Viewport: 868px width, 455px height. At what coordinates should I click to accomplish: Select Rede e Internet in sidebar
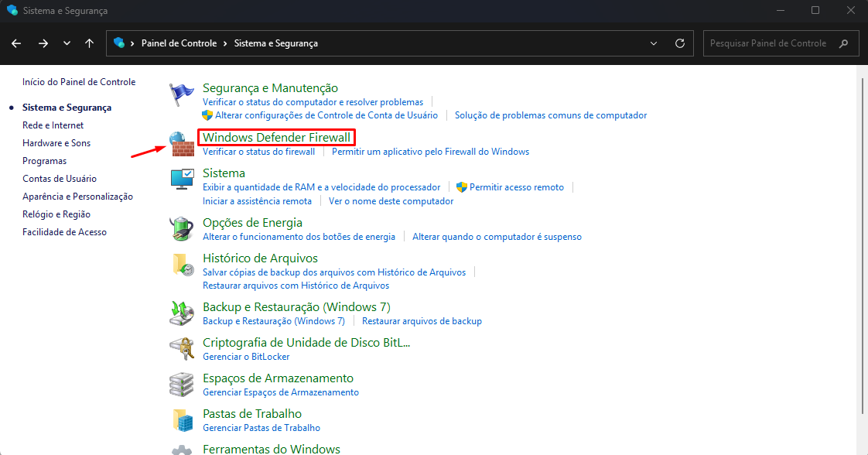click(x=53, y=125)
